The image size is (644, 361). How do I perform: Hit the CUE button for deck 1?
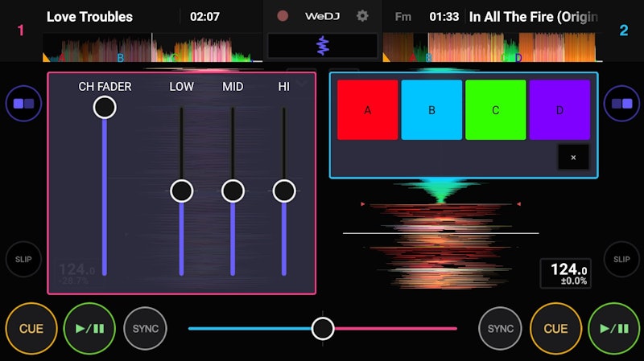pos(31,329)
